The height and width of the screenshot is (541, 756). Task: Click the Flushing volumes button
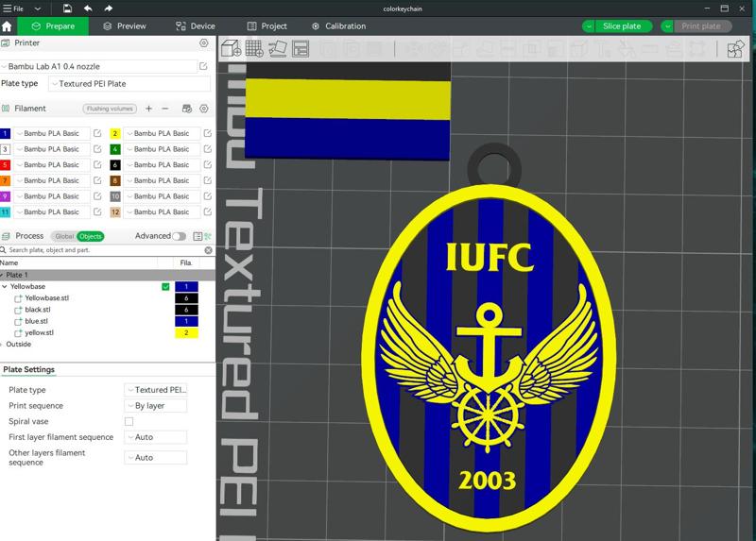110,109
